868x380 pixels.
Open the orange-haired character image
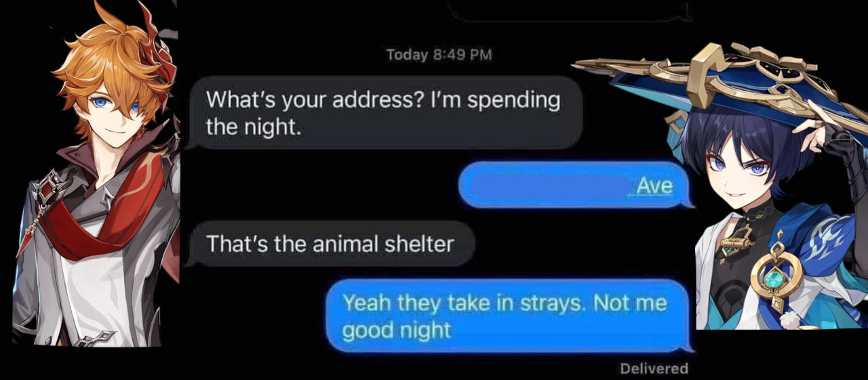(96, 175)
